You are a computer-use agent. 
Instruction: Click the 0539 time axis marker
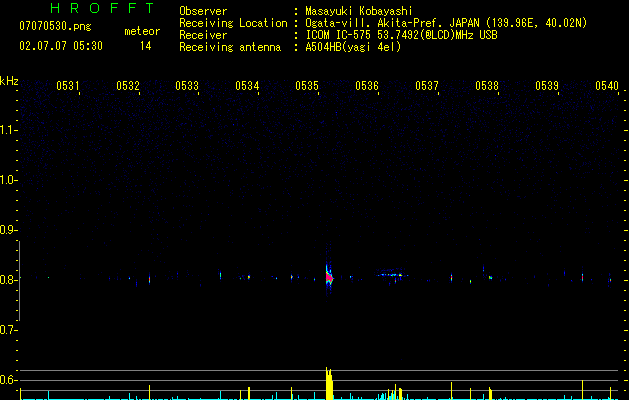tap(547, 86)
